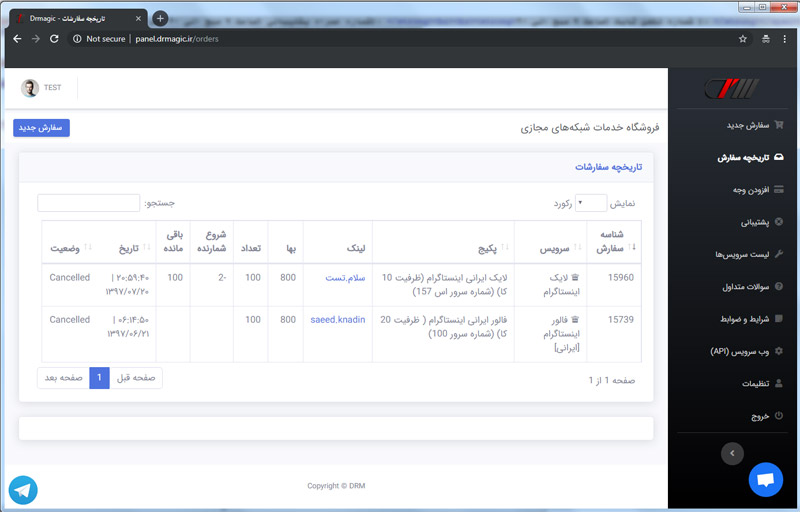Click service icon in فالور اینستاگرام cell
This screenshot has width=800, height=512.
pos(575,320)
